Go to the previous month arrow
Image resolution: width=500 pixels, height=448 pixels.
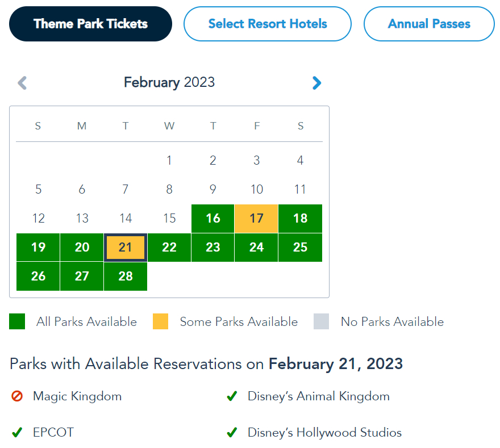coord(22,83)
